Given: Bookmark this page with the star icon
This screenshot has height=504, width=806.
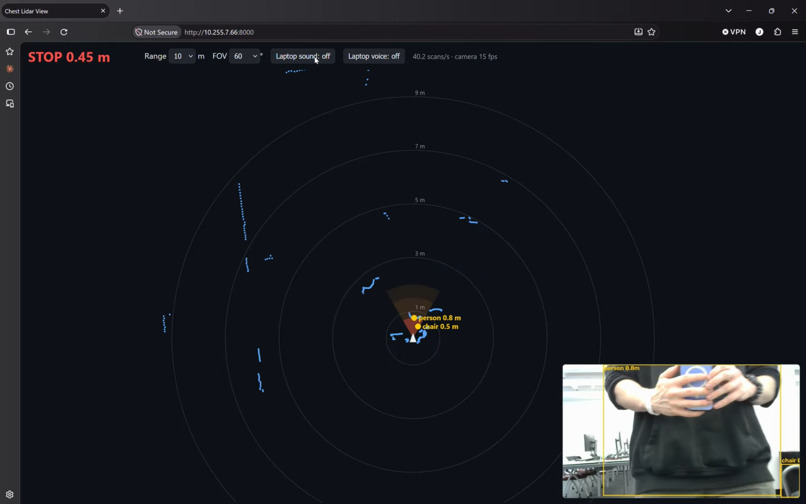Looking at the screenshot, I should [651, 32].
